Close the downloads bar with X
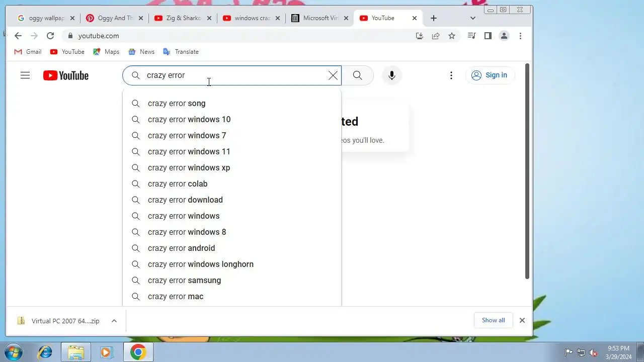 tap(522, 320)
